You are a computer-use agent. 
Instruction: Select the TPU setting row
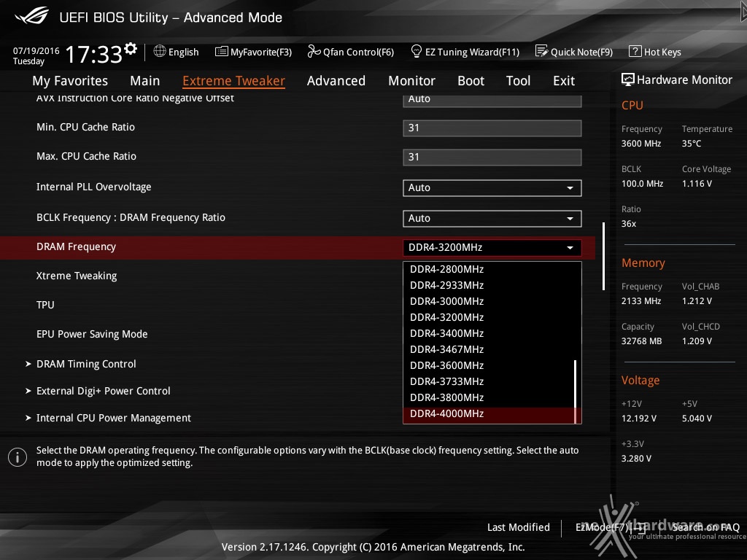point(45,305)
